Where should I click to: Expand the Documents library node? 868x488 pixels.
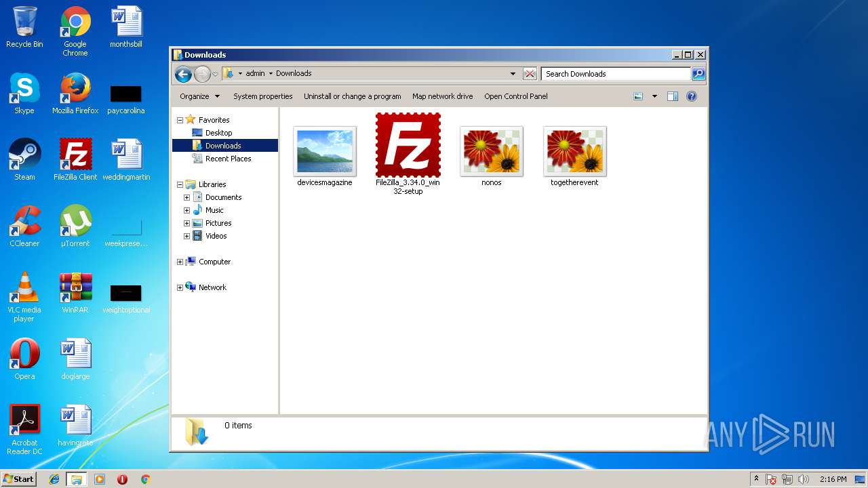click(186, 197)
